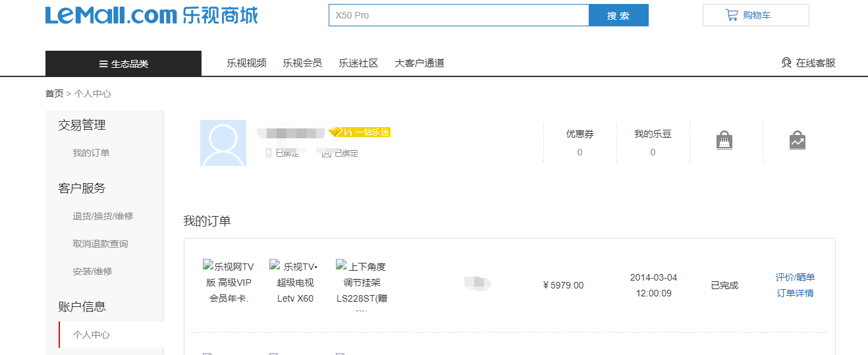868x355 pixels.
Task: Go to 乐迷社区 nav item
Action: [358, 63]
